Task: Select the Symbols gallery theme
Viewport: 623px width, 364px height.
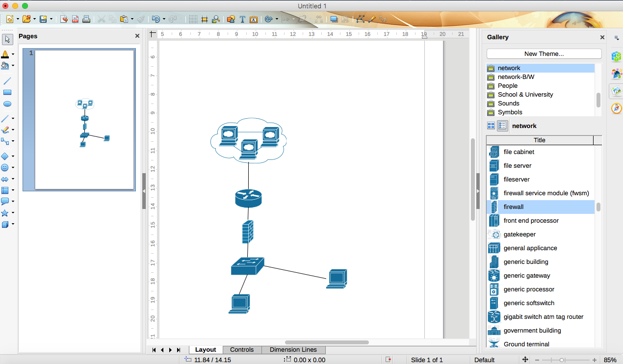Action: tap(541, 112)
